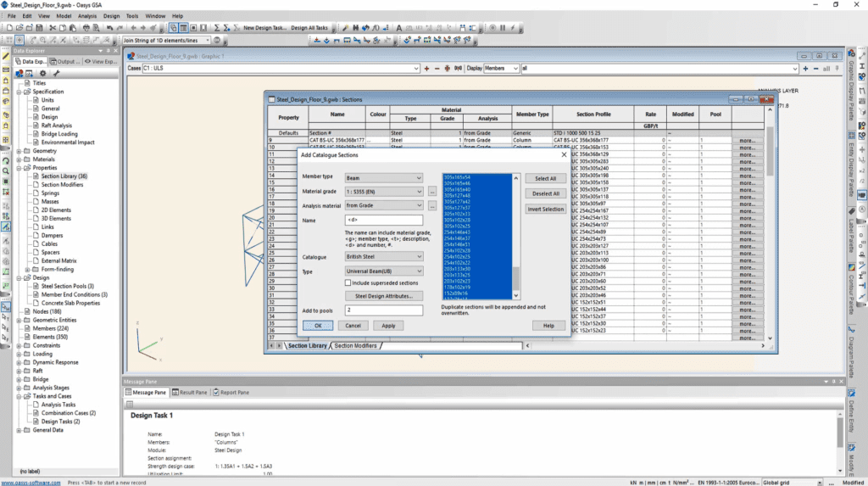The height and width of the screenshot is (486, 868).
Task: Expand the Form-finding tree node
Action: coord(28,270)
